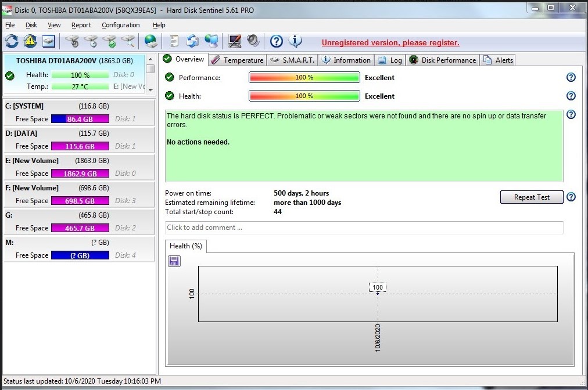
Task: Click Unregistered version please register link
Action: (x=390, y=43)
